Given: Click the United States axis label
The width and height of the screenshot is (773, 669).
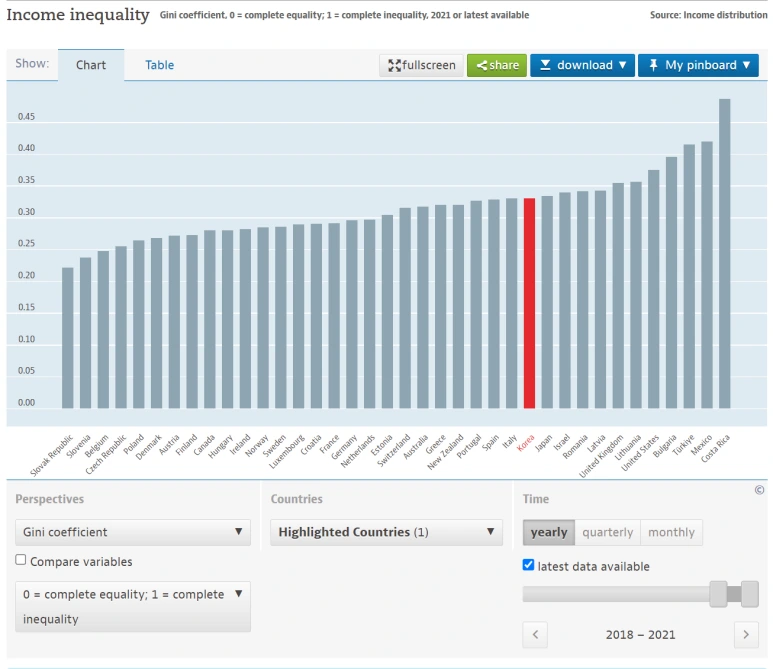Looking at the screenshot, I should click(639, 452).
